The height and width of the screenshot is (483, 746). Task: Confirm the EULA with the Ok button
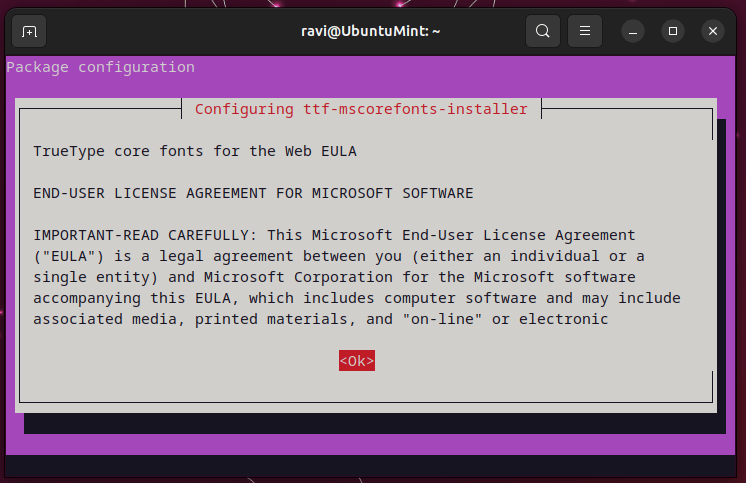click(x=357, y=361)
